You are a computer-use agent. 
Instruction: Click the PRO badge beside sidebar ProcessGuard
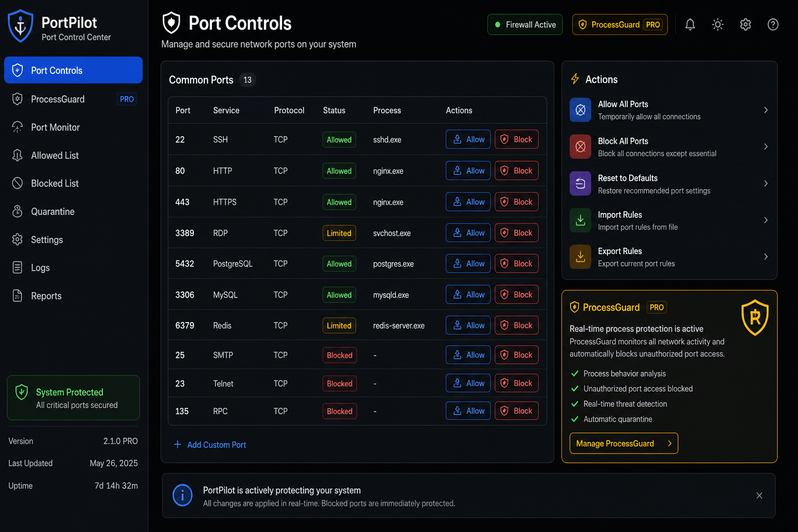(127, 99)
